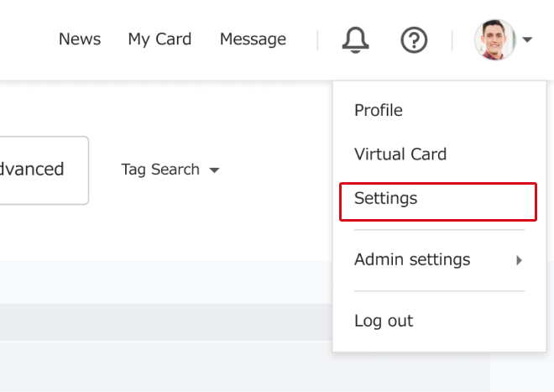The width and height of the screenshot is (554, 392).
Task: Log out of the account
Action: click(384, 321)
